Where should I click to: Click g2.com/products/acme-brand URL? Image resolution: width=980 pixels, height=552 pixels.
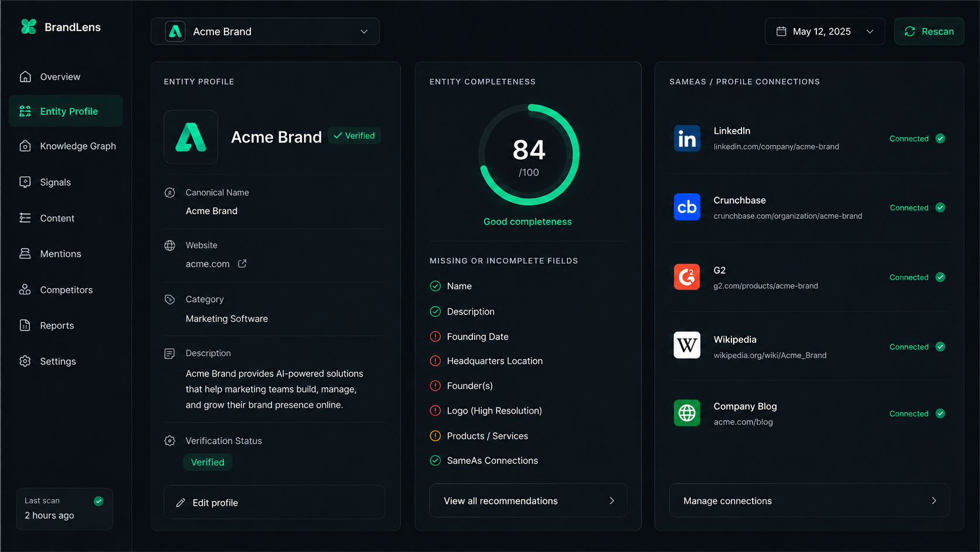click(765, 286)
